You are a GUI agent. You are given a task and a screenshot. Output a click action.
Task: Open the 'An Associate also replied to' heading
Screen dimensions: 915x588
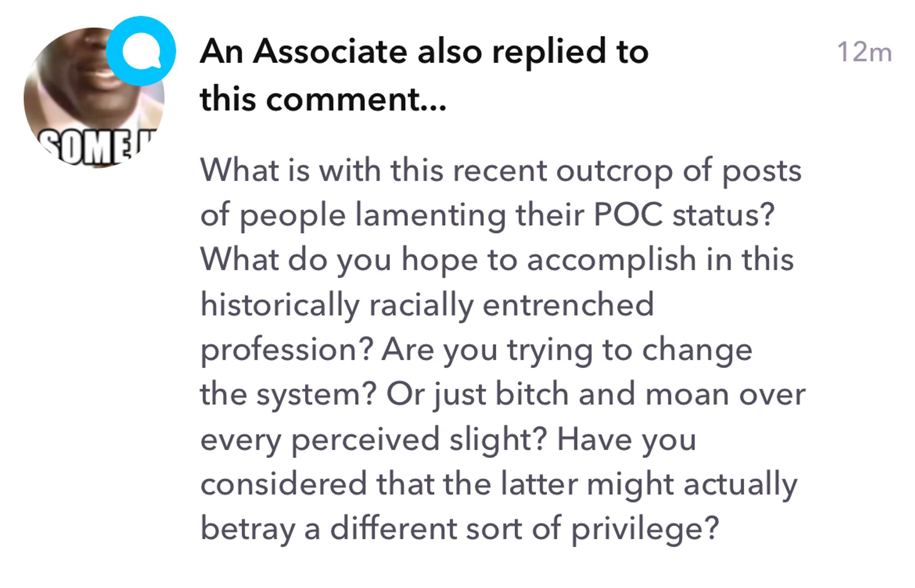424,51
